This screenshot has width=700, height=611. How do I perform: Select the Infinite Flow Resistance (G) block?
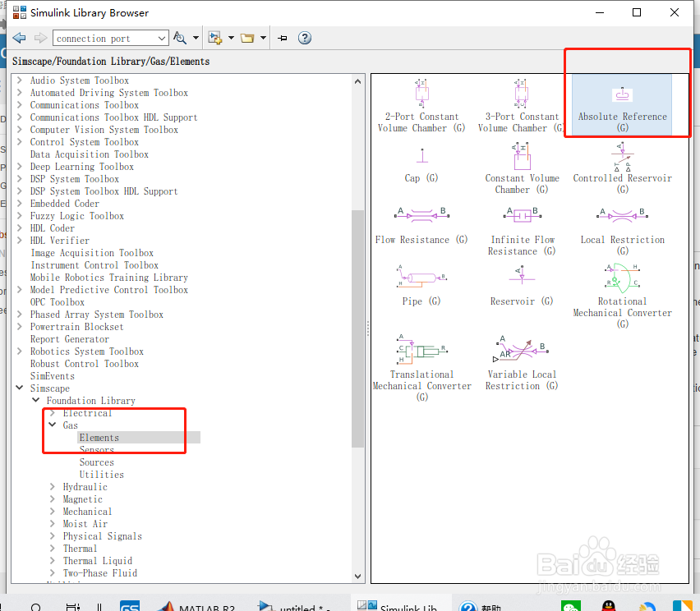522,232
